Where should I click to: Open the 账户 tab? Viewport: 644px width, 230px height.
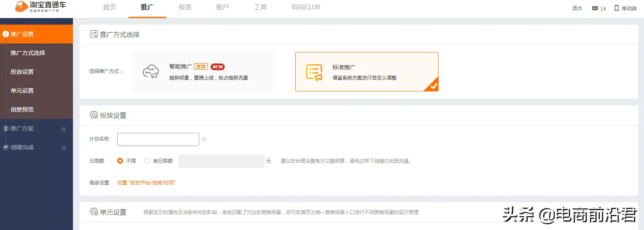pyautogui.click(x=223, y=7)
